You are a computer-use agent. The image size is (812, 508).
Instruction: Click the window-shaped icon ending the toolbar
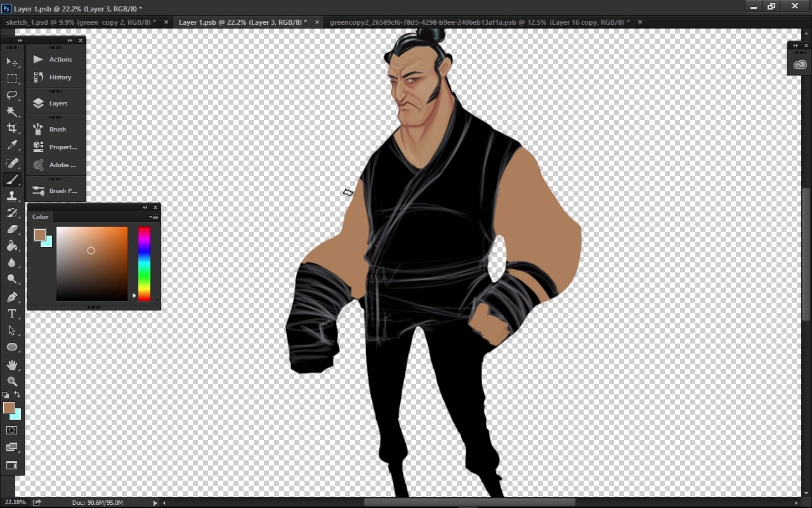click(12, 465)
